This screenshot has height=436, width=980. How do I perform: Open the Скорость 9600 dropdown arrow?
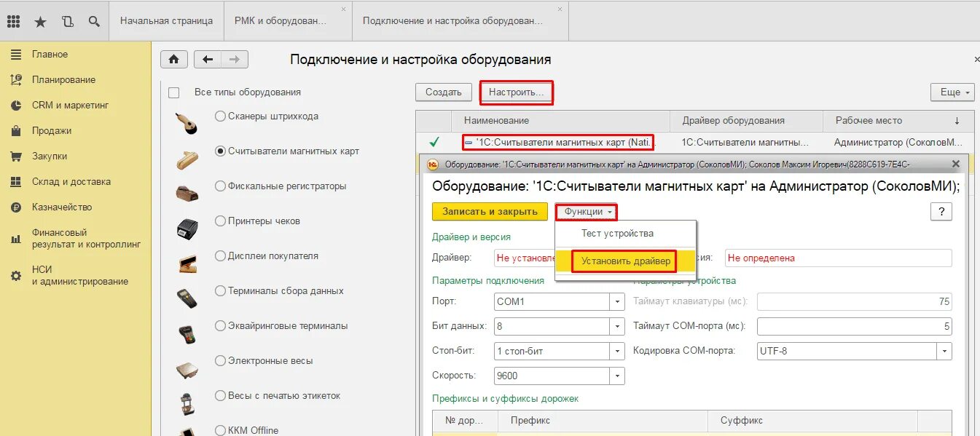(x=618, y=376)
